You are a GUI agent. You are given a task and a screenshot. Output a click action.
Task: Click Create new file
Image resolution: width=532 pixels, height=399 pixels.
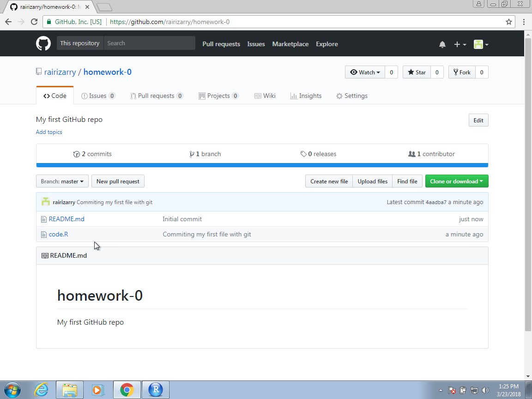329,181
